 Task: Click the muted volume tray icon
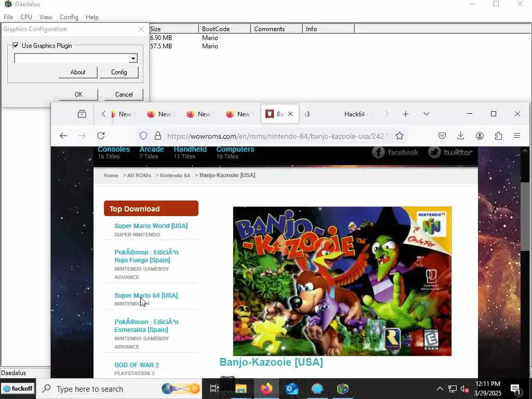(464, 389)
